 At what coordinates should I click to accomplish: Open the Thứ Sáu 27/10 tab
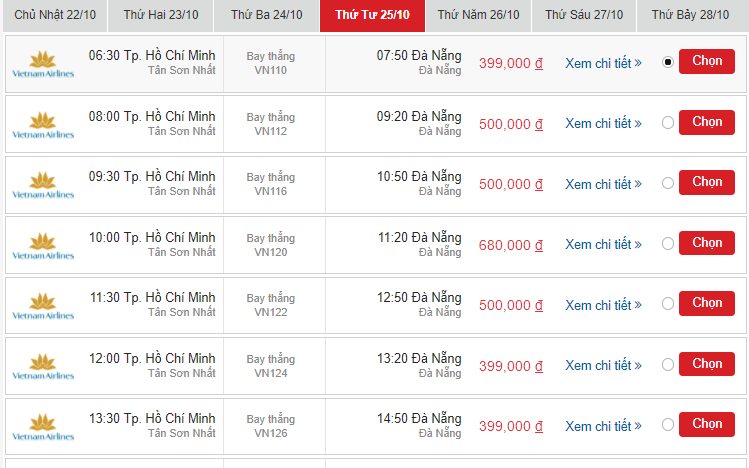coord(584,15)
